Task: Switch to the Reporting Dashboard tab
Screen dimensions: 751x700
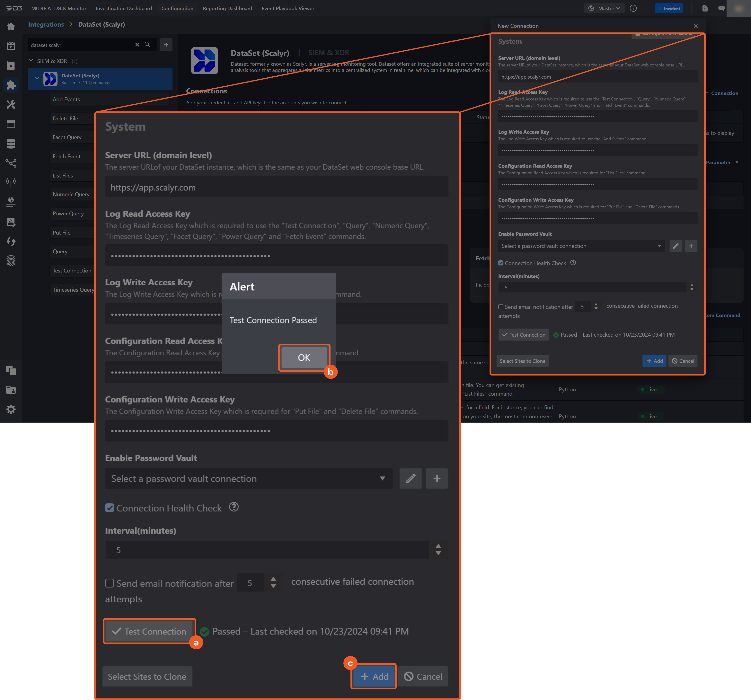Action: click(227, 8)
